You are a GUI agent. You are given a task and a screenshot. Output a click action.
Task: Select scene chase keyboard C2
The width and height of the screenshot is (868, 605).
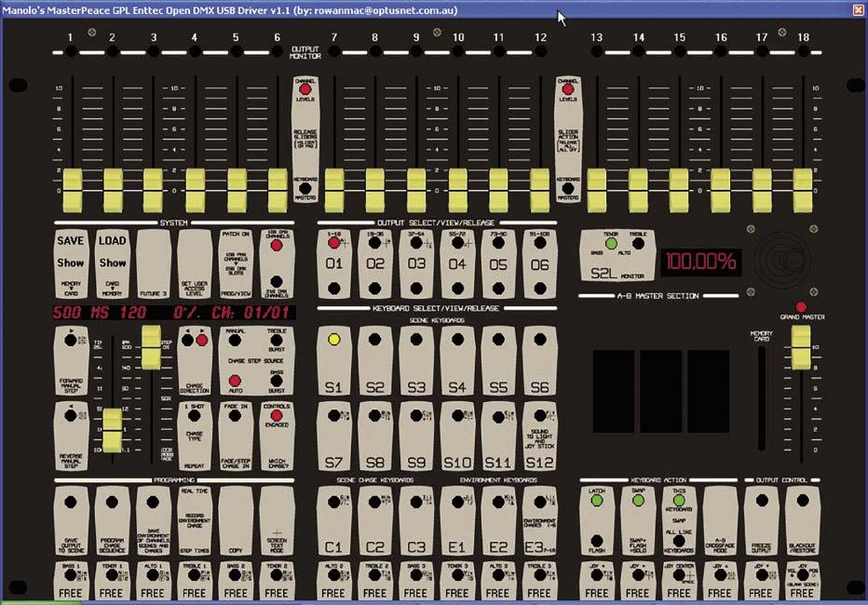[374, 521]
